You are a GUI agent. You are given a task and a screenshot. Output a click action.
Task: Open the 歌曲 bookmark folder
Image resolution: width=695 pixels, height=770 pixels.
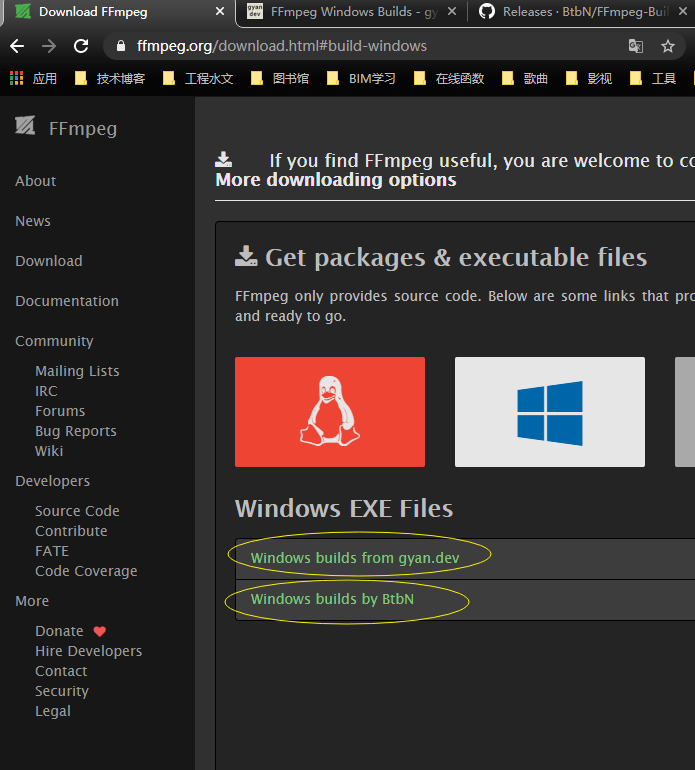[x=525, y=79]
